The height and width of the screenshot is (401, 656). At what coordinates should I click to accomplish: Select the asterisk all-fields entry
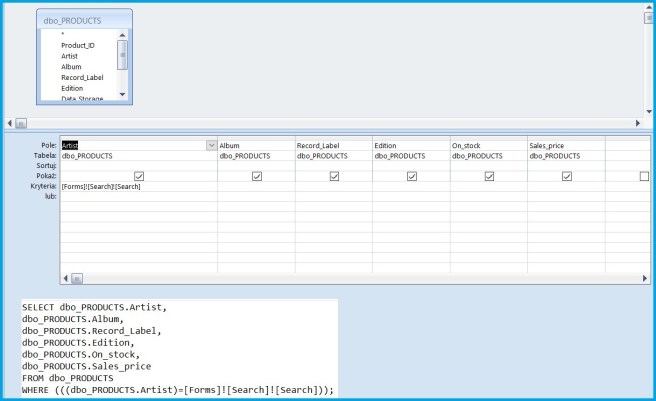62,34
